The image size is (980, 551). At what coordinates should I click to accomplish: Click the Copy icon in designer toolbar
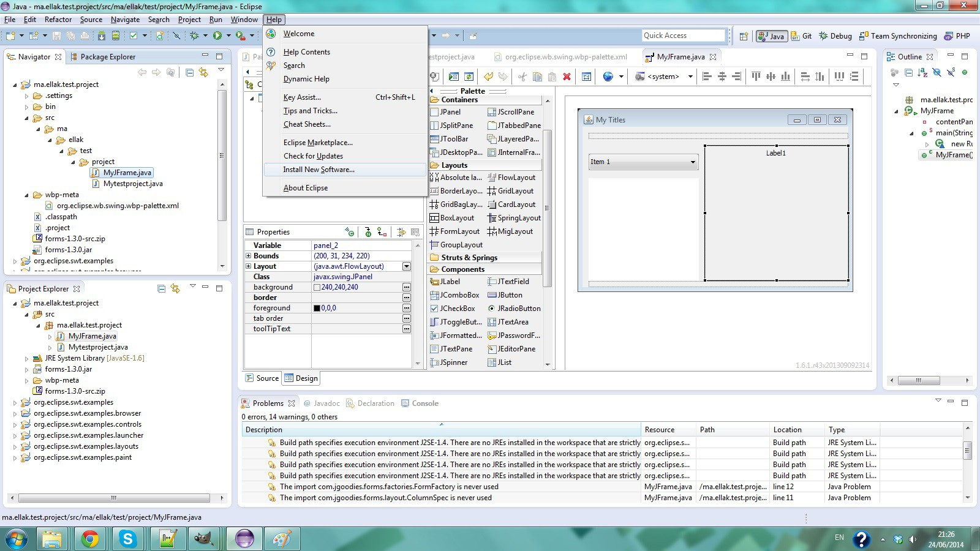(537, 77)
